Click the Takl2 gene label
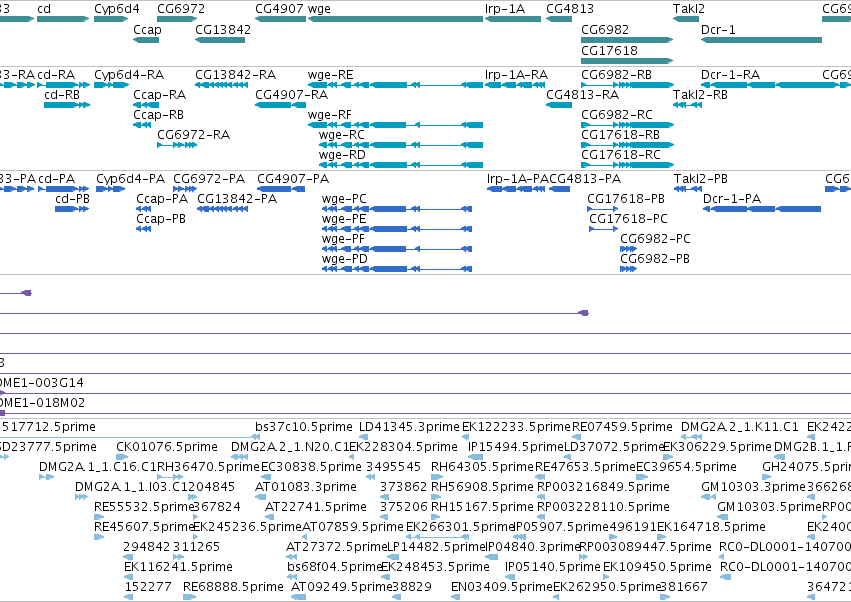Viewport: 851px width, 602px height. coord(689,9)
